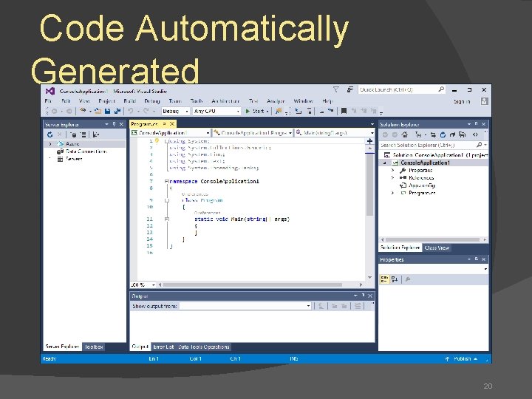The image size is (532, 399).
Task: Toggle auto-hide pin on Output panel
Action: point(363,296)
